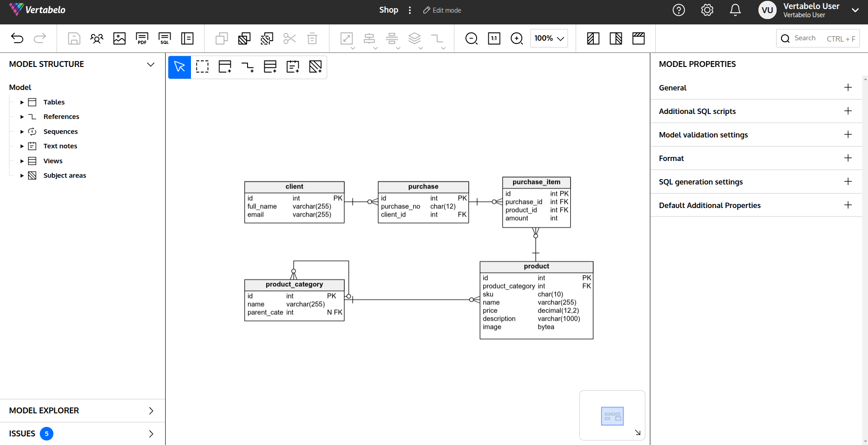This screenshot has width=868, height=445.
Task: Select the Add table tool
Action: [225, 66]
